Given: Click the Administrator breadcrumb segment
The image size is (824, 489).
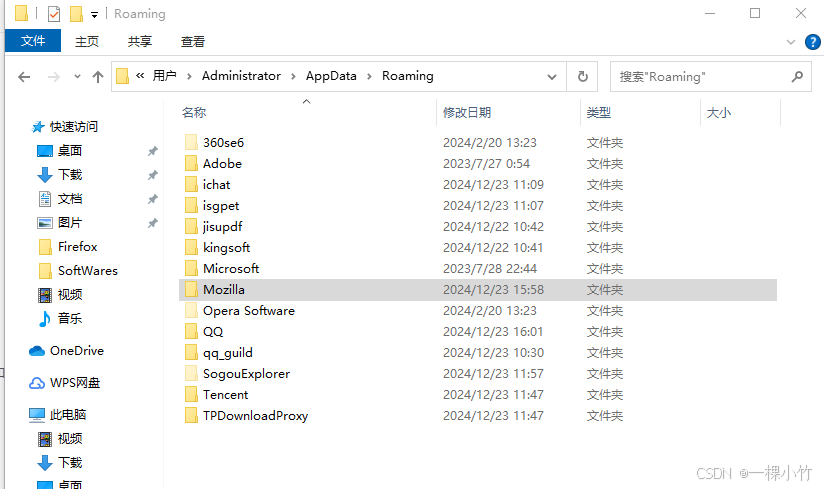Looking at the screenshot, I should pyautogui.click(x=241, y=76).
